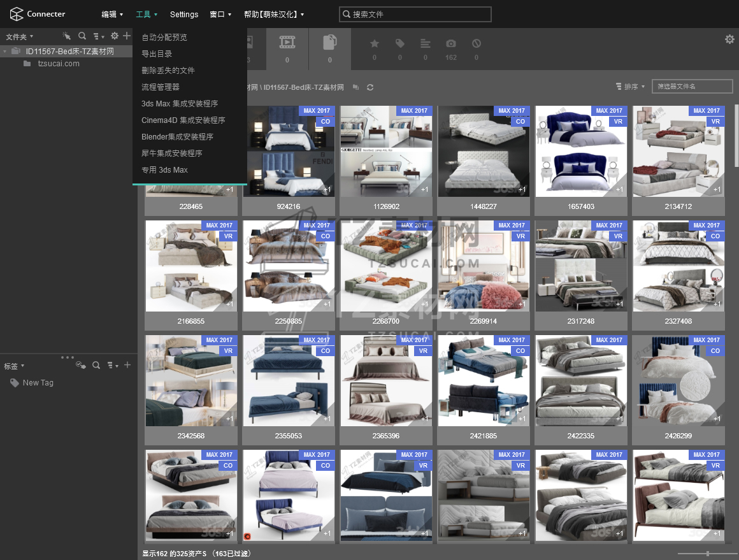This screenshot has height=560, width=739.
Task: Select 导出目录 from the tools menu
Action: [x=157, y=54]
